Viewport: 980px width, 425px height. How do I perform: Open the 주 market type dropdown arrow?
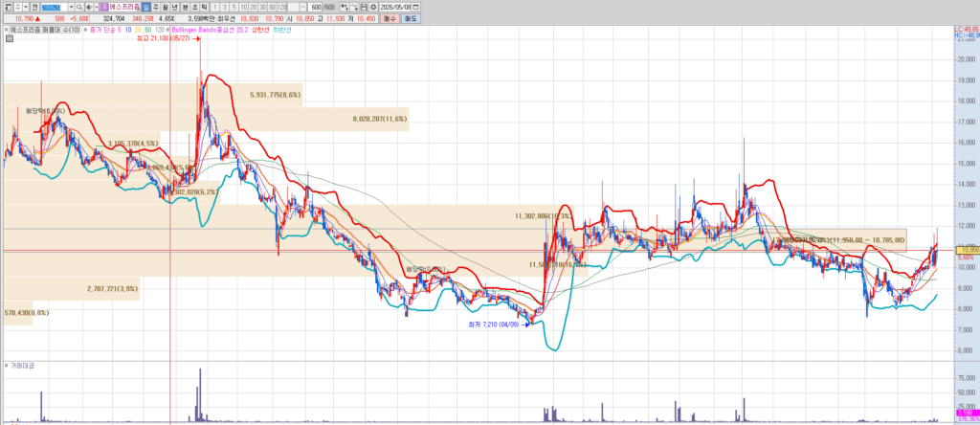coord(26,7)
